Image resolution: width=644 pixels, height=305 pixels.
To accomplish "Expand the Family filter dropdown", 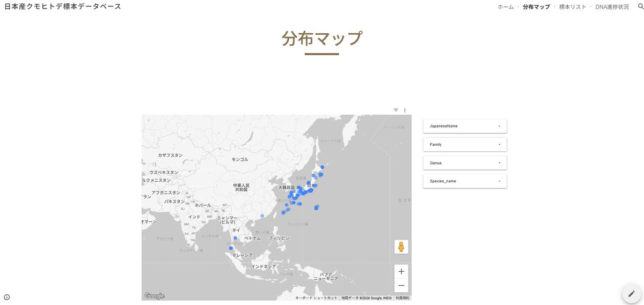I will [465, 144].
